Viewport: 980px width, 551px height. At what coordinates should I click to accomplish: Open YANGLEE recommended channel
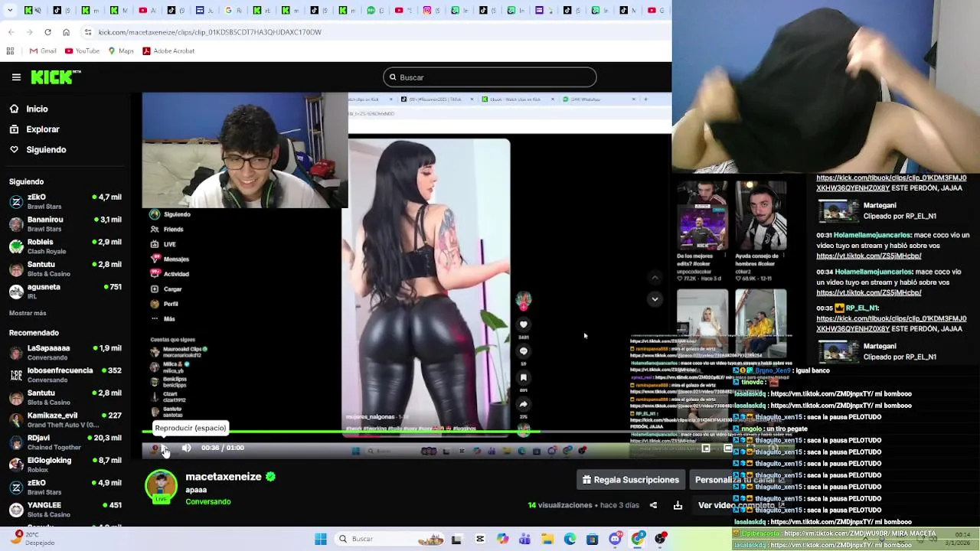tap(66, 510)
